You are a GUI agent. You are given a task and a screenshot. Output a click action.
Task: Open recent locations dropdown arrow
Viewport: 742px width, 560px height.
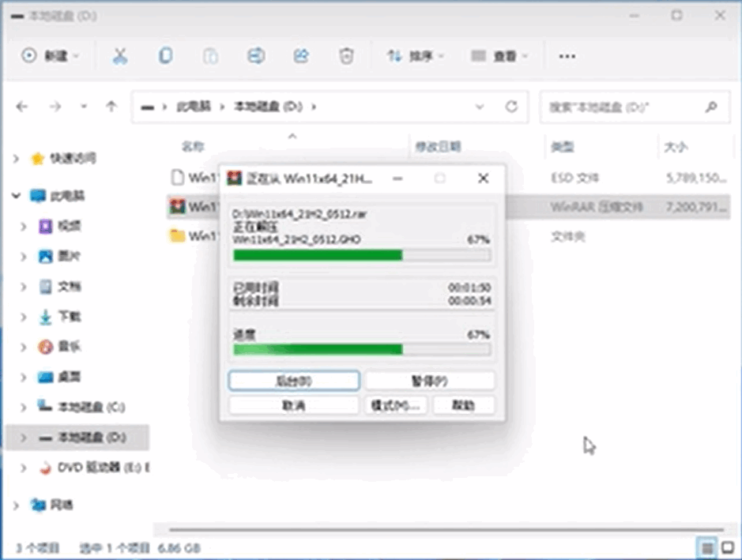(84, 107)
